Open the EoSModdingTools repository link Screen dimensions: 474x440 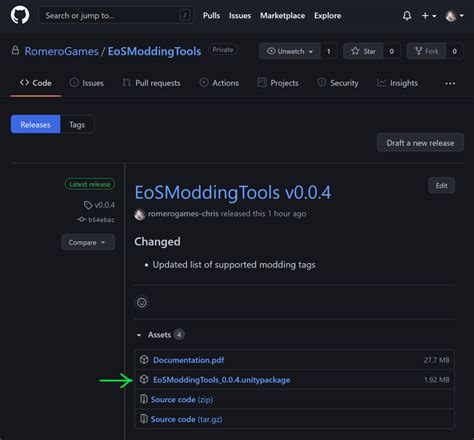click(154, 51)
